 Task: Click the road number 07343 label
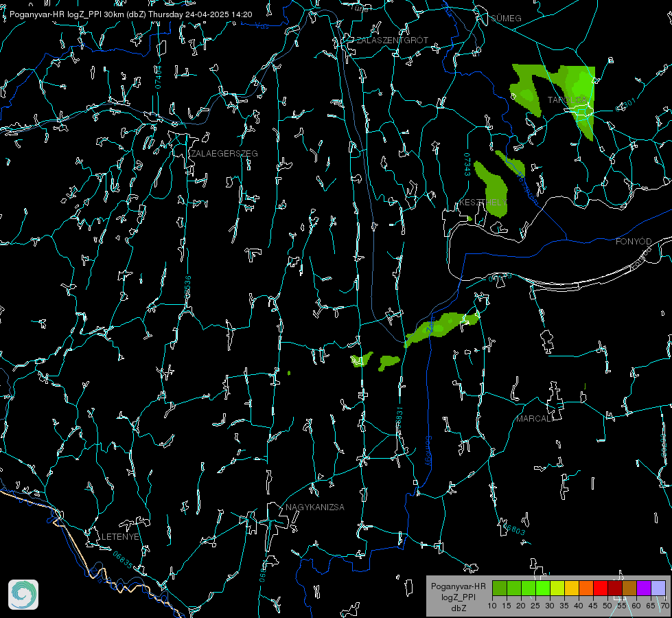tap(467, 165)
